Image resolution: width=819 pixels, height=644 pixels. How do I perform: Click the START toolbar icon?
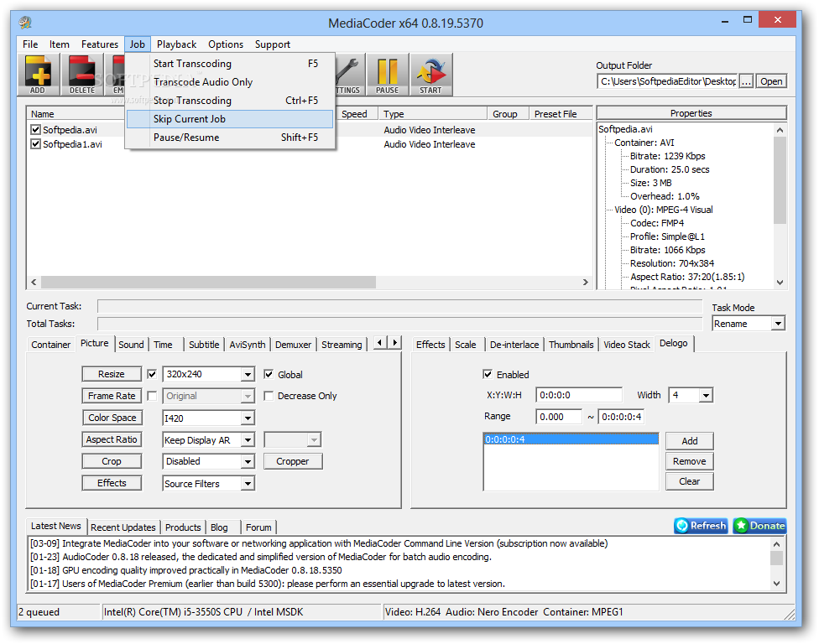click(431, 75)
